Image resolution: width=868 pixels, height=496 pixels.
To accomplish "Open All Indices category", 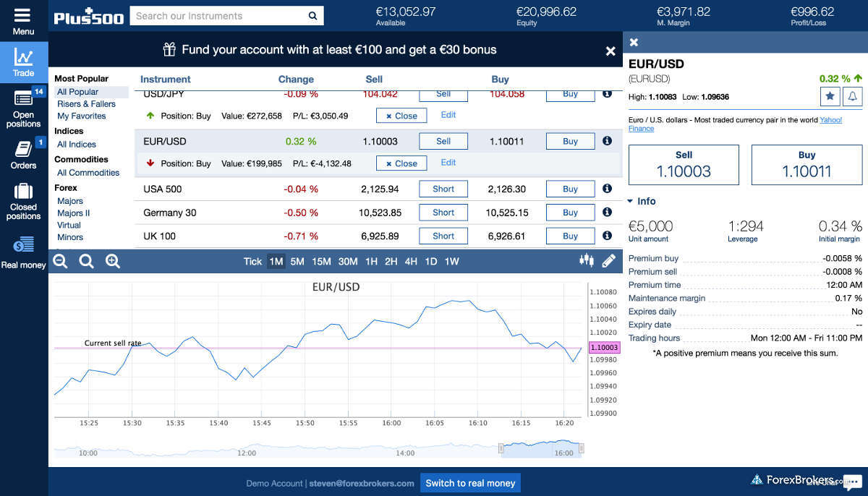I will pyautogui.click(x=77, y=145).
